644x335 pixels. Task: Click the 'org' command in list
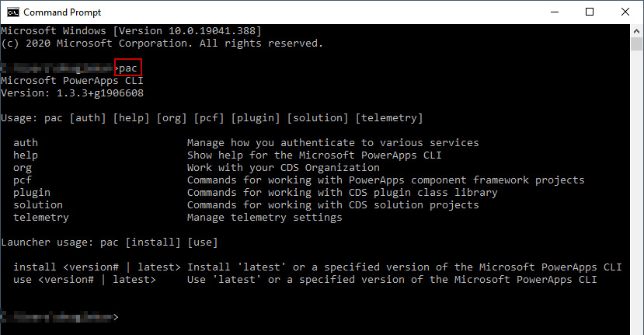pyautogui.click(x=23, y=168)
